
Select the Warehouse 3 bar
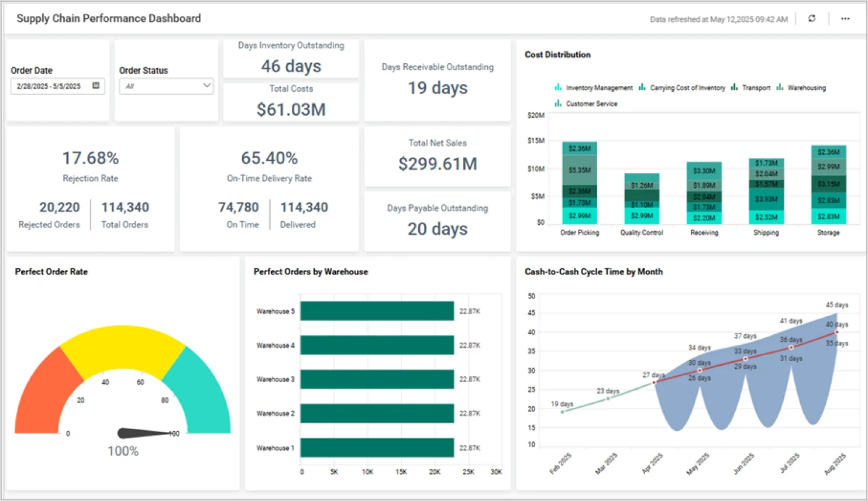pos(377,379)
